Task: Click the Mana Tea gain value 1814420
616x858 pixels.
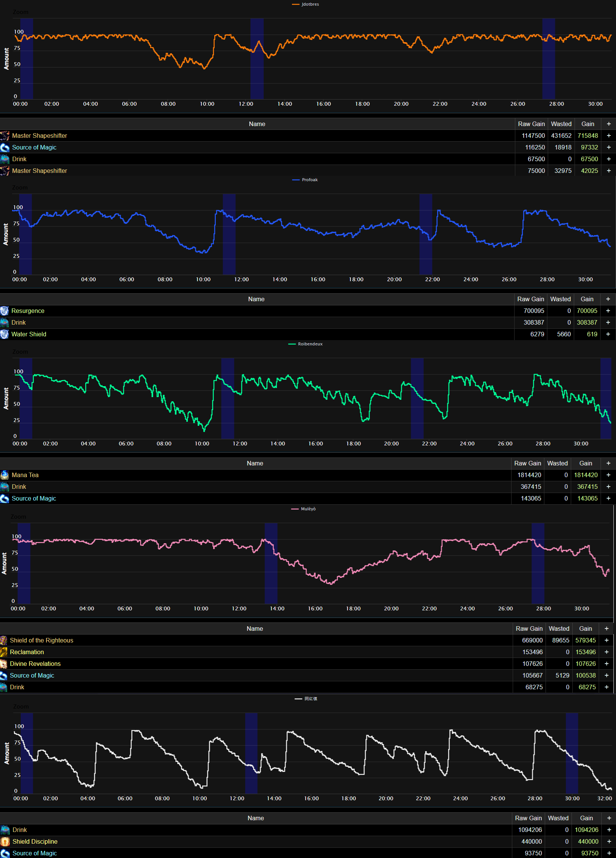Action: [x=586, y=475]
